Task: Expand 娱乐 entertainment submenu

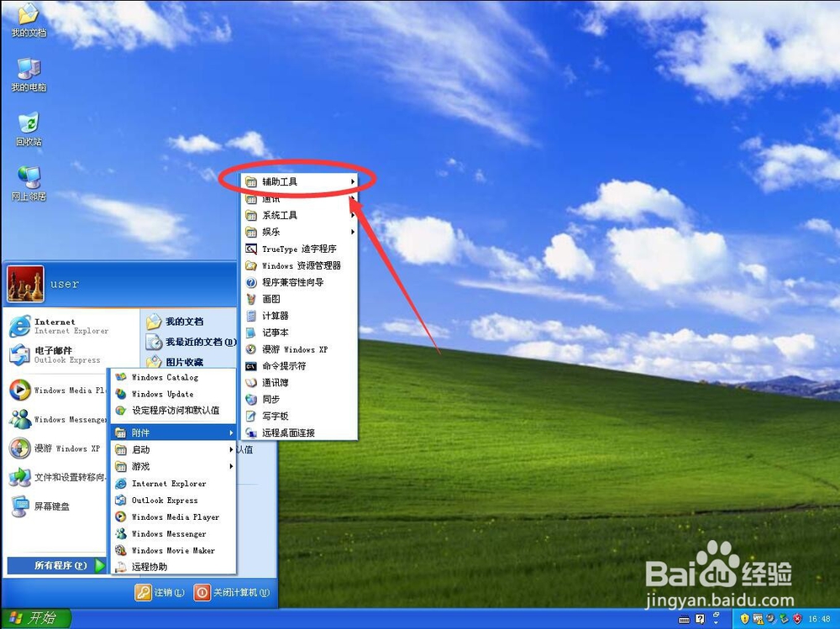Action: 300,232
